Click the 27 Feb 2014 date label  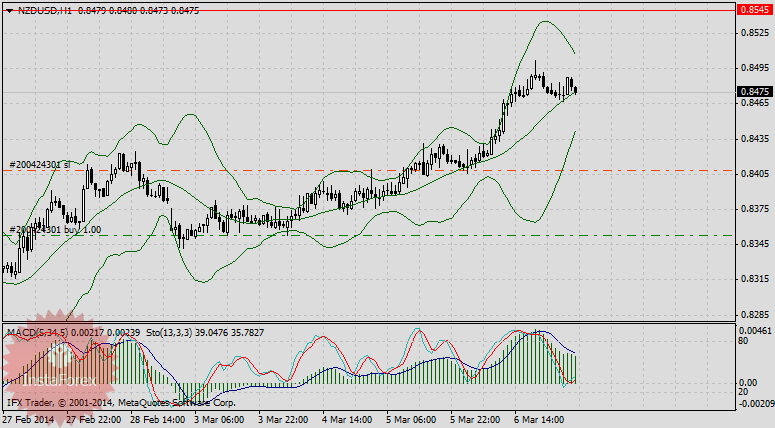tap(30, 421)
